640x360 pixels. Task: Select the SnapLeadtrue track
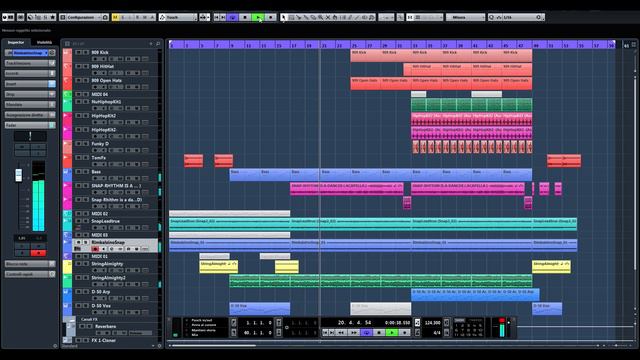click(105, 221)
